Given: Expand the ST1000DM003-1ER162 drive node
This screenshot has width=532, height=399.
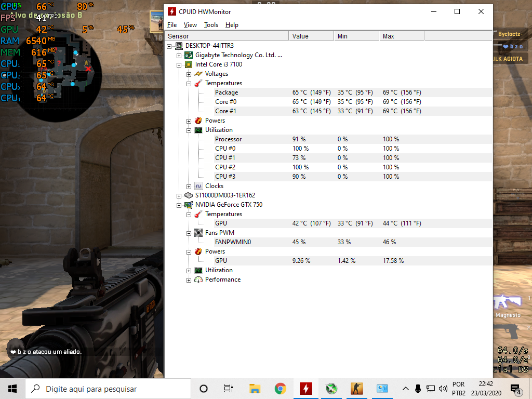Looking at the screenshot, I should click(x=179, y=196).
